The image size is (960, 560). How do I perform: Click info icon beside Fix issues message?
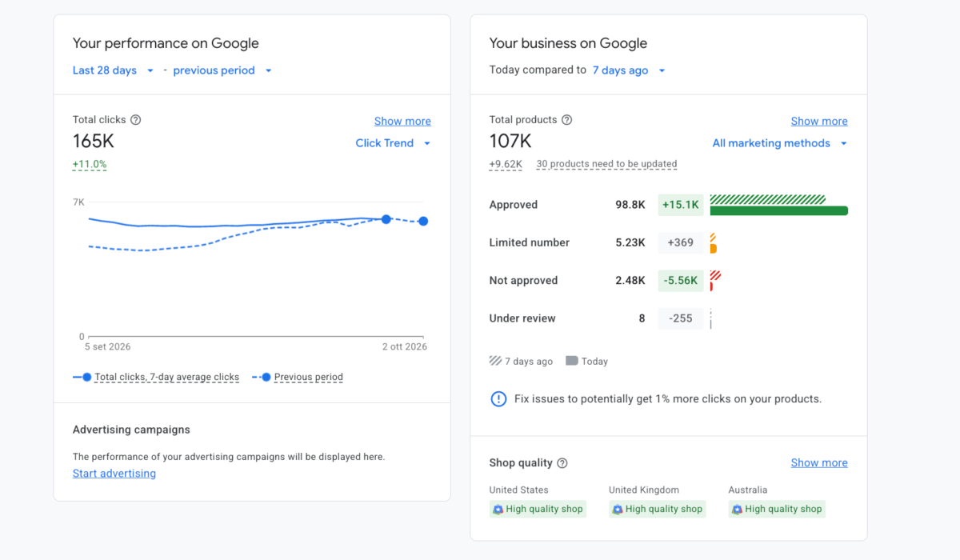[498, 398]
